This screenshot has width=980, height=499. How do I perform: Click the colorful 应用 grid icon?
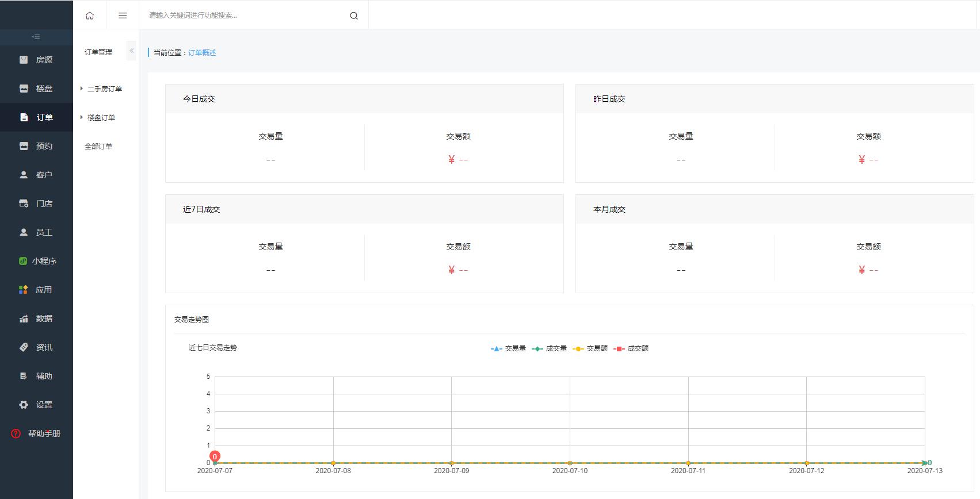coord(23,290)
